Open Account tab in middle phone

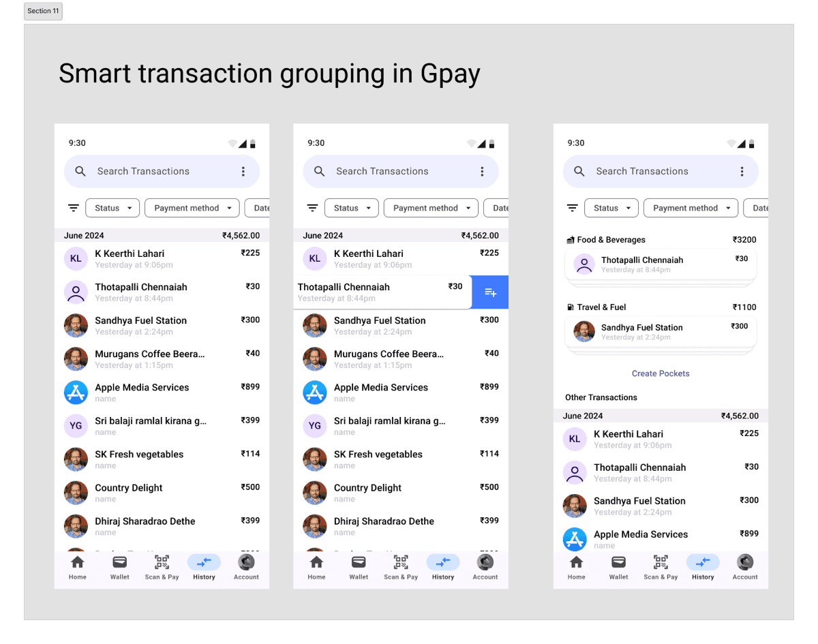click(485, 567)
